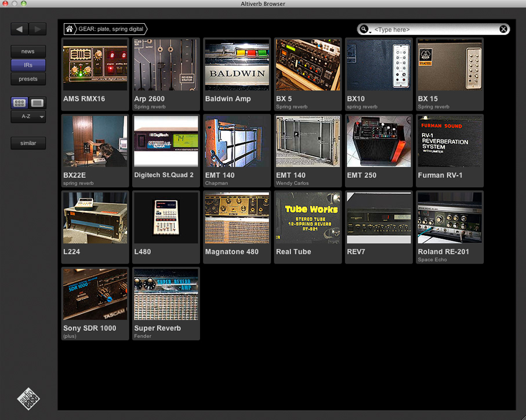
Task: Select the Real Tube image
Action: (x=308, y=218)
